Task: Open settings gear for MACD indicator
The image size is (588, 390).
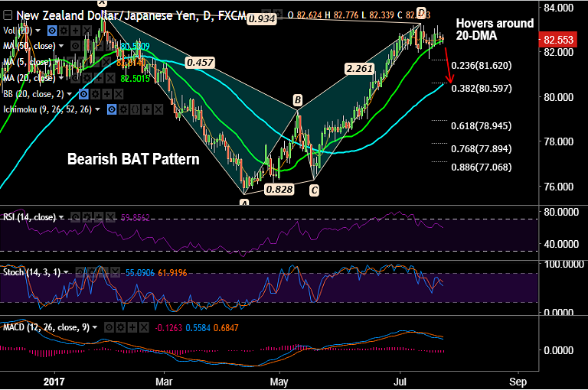Action: (x=120, y=328)
